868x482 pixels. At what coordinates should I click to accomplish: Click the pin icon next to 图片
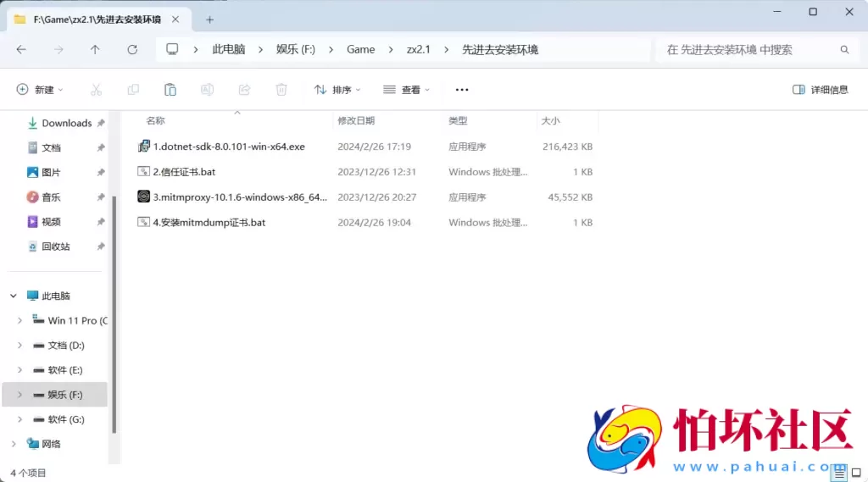(x=101, y=172)
